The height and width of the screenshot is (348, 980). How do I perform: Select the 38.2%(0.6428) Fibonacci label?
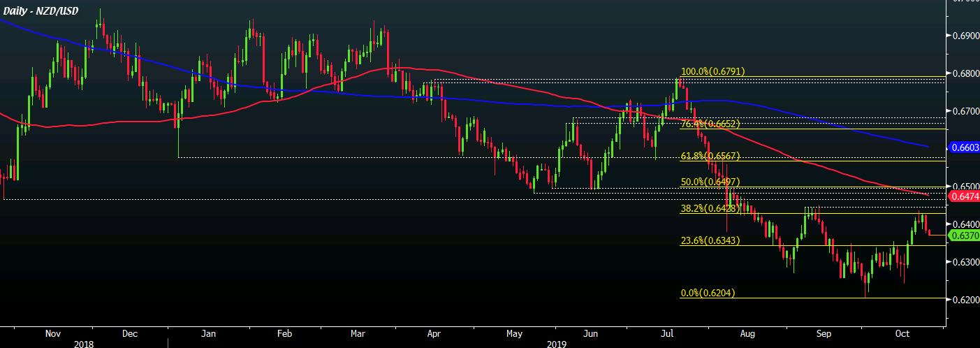pyautogui.click(x=710, y=208)
